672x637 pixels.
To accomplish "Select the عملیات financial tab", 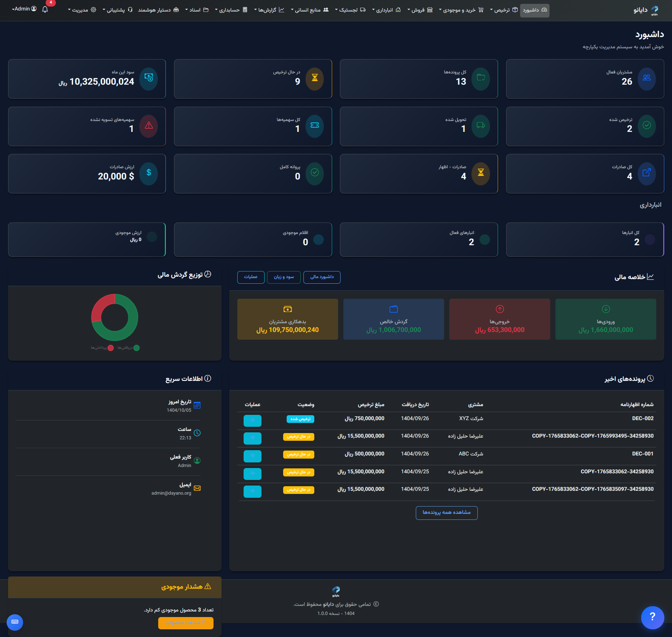I will click(251, 277).
